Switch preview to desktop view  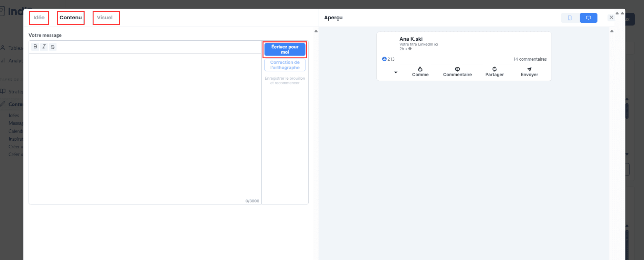[588, 18]
